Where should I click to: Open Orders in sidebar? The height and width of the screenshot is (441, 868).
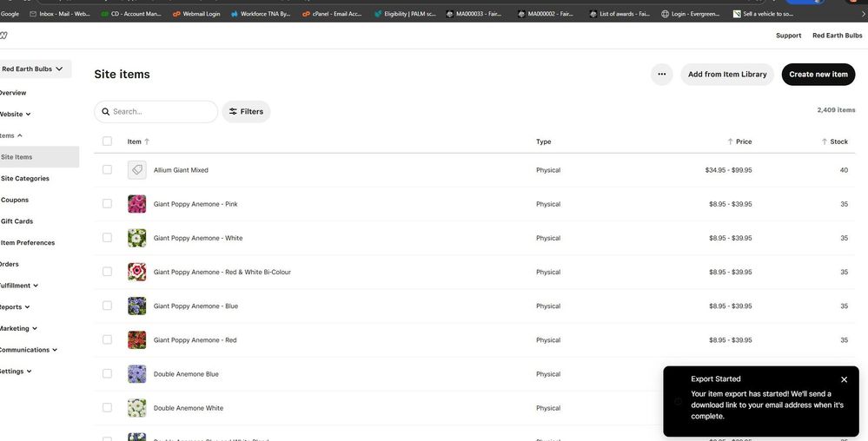coord(10,265)
